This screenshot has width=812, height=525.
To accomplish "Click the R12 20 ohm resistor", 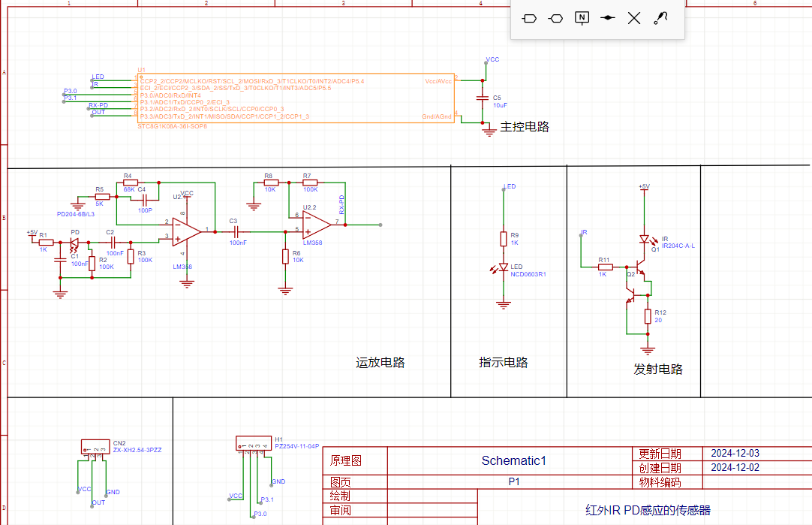I will (648, 316).
